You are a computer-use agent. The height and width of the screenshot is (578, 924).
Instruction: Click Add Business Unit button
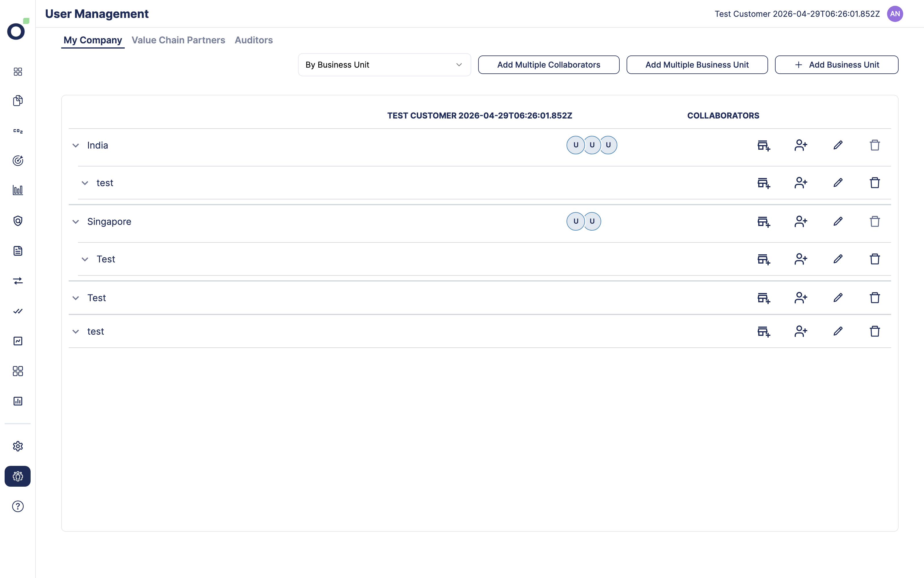pyautogui.click(x=837, y=65)
